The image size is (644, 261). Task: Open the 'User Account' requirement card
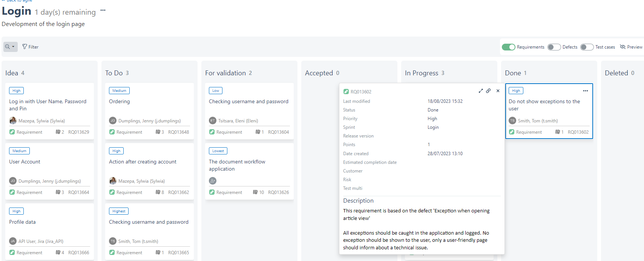[x=25, y=162]
